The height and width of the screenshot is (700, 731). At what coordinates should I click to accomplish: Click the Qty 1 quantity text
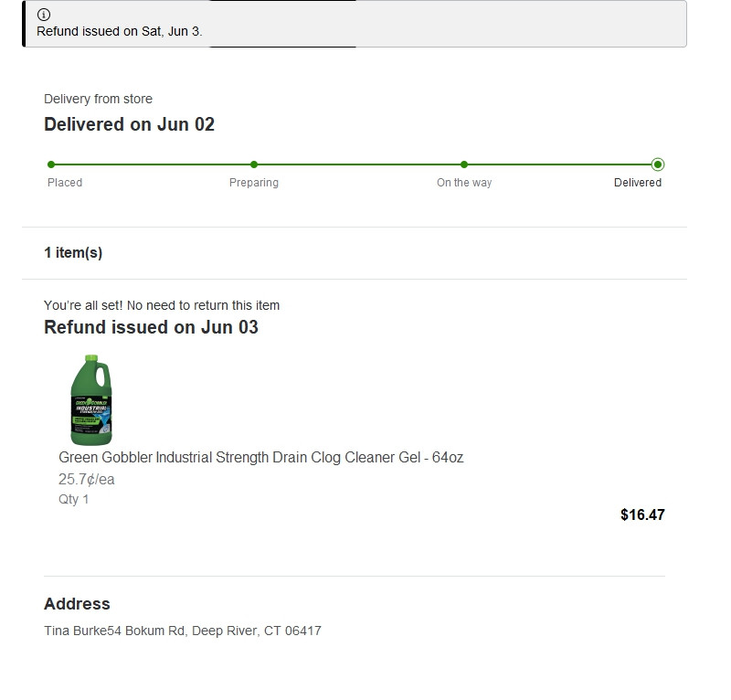point(74,499)
